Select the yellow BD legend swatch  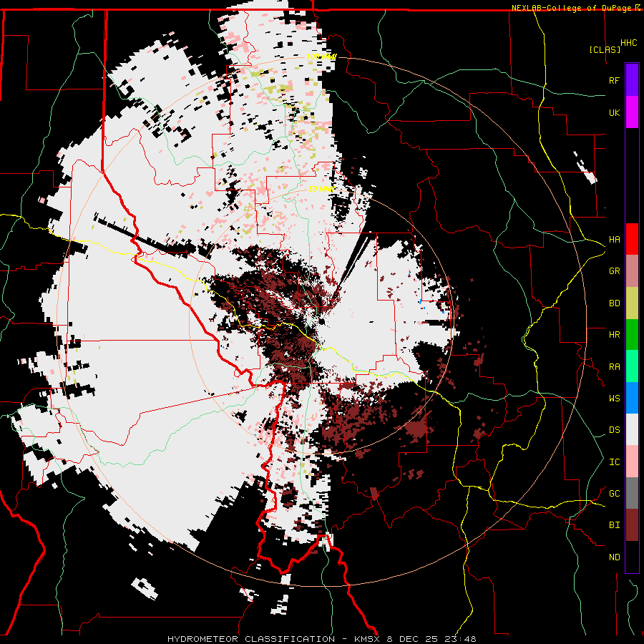(632, 303)
